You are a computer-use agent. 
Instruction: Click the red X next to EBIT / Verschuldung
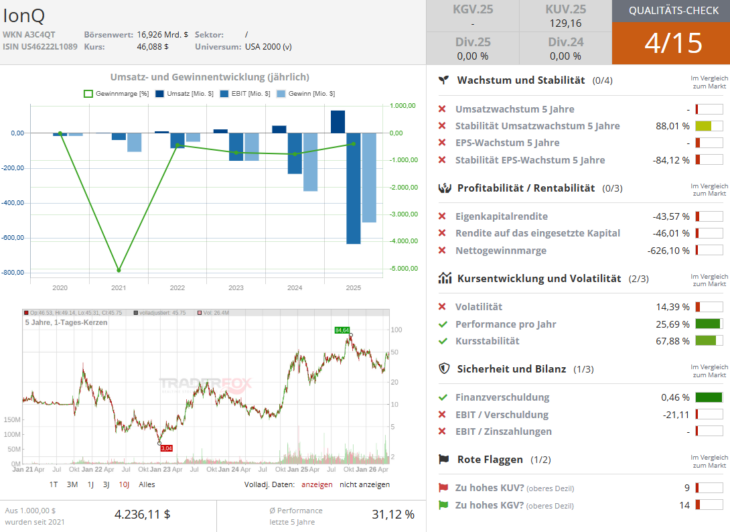coord(442,414)
